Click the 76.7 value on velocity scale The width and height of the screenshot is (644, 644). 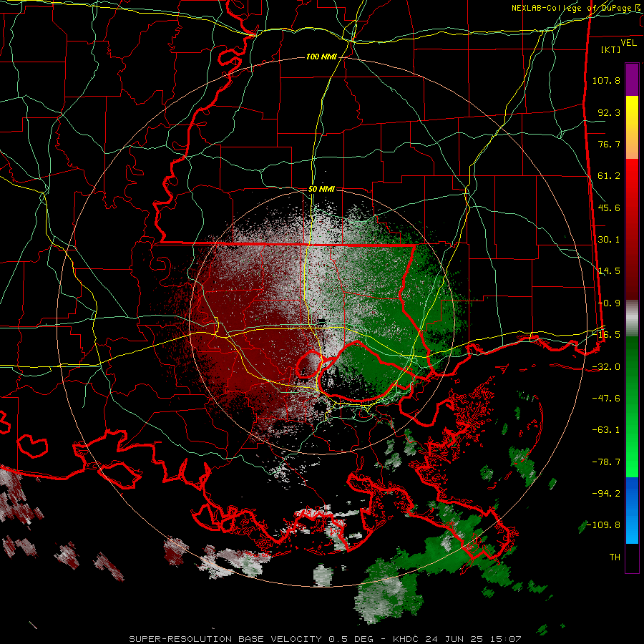609,144
